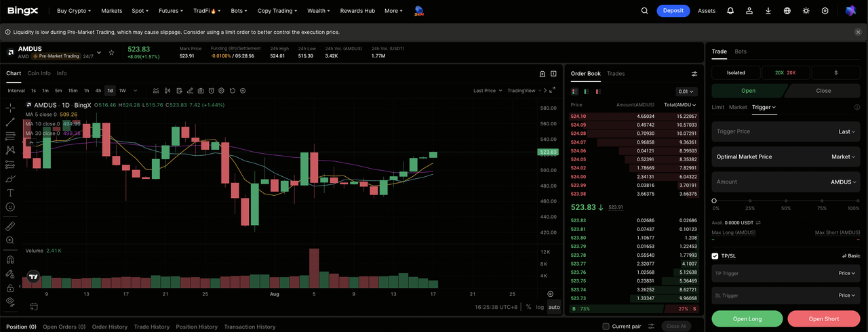Viewport: 868px width, 332px height.
Task: Toggle log scale on chart
Action: [x=540, y=307]
